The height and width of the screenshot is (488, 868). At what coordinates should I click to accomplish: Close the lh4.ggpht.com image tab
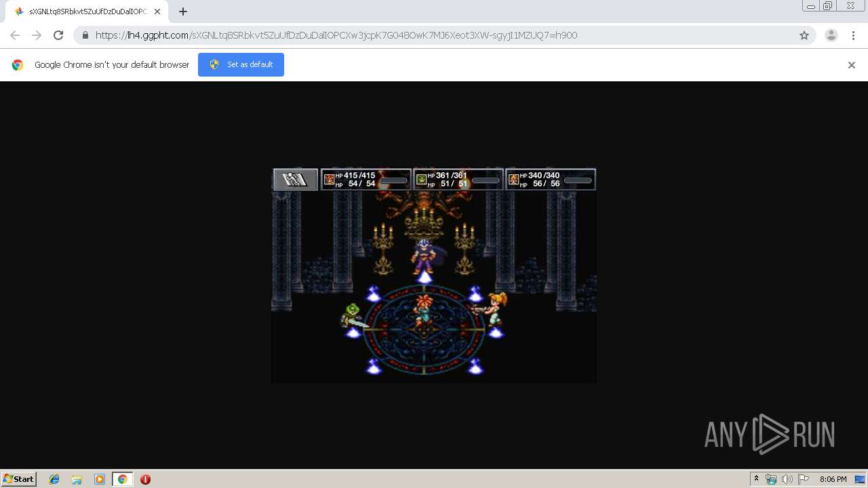pyautogui.click(x=157, y=12)
